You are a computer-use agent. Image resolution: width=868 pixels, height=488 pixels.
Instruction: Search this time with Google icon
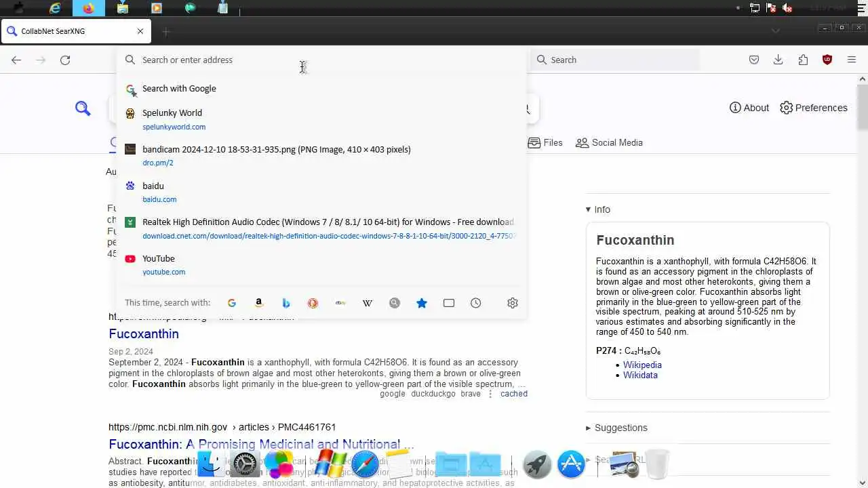coord(232,303)
